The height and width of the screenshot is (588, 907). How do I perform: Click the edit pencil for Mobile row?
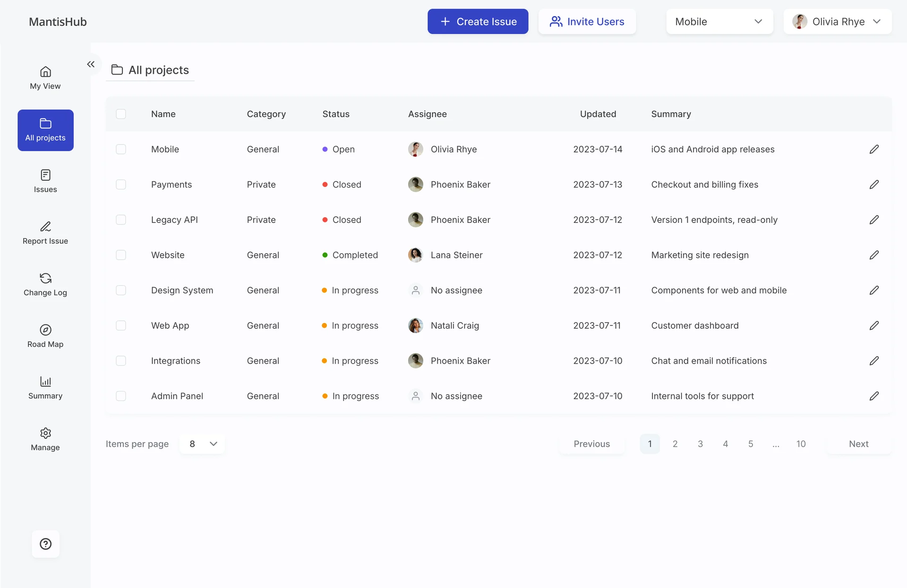874,149
